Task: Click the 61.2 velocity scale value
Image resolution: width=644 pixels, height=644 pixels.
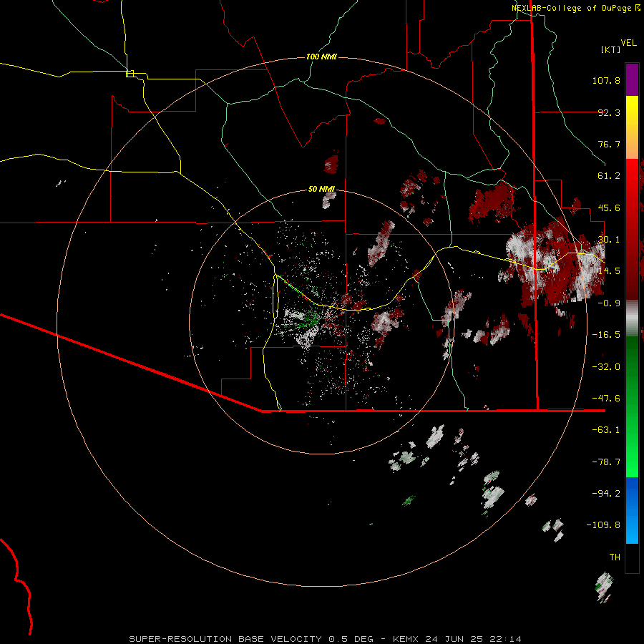Action: click(x=609, y=176)
